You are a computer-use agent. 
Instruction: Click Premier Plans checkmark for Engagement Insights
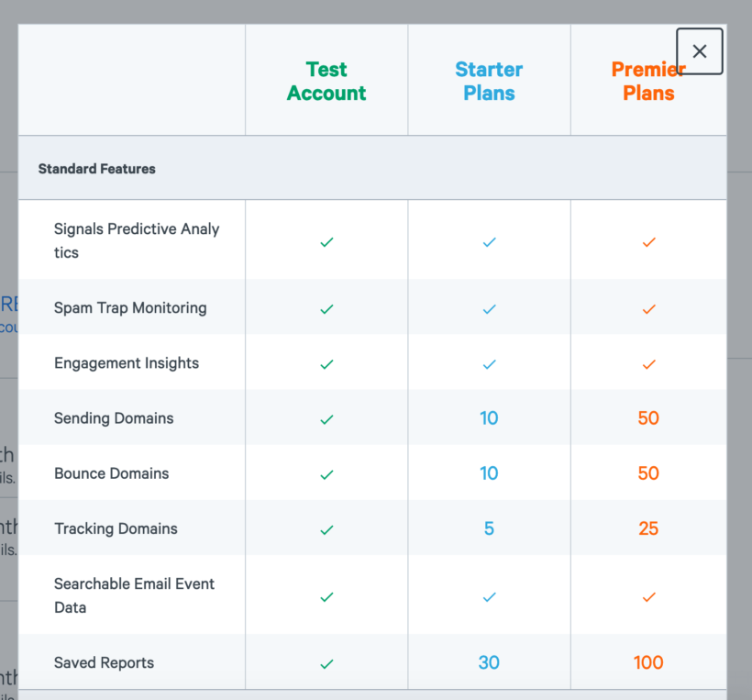coord(648,364)
